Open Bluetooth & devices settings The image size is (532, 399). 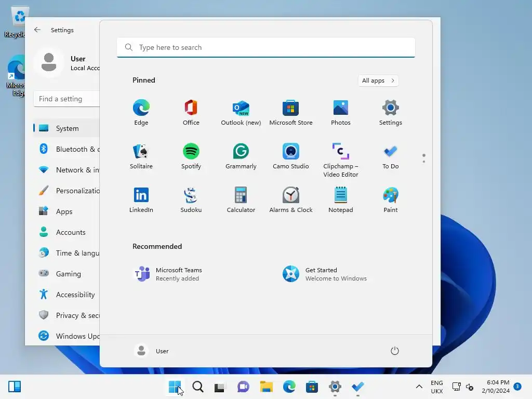[x=66, y=149]
